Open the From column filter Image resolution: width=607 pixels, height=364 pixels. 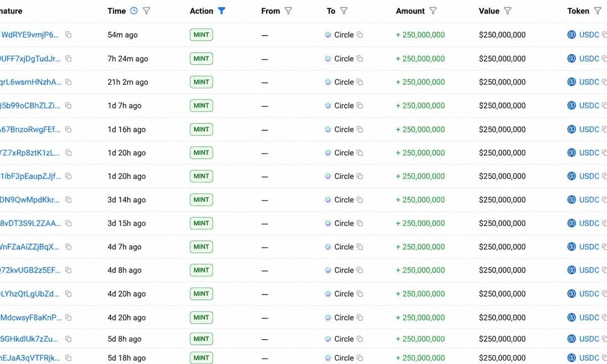(x=288, y=11)
